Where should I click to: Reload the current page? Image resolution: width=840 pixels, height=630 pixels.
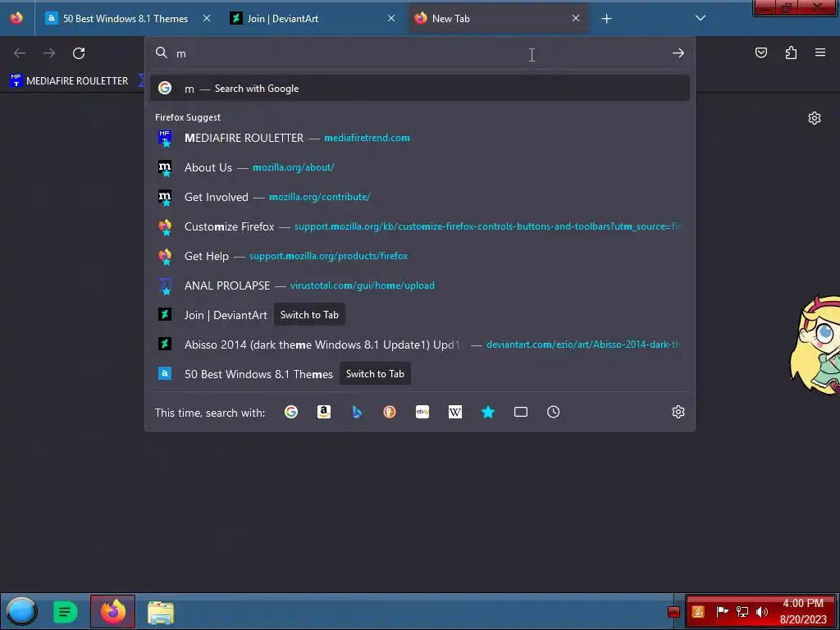(x=79, y=53)
